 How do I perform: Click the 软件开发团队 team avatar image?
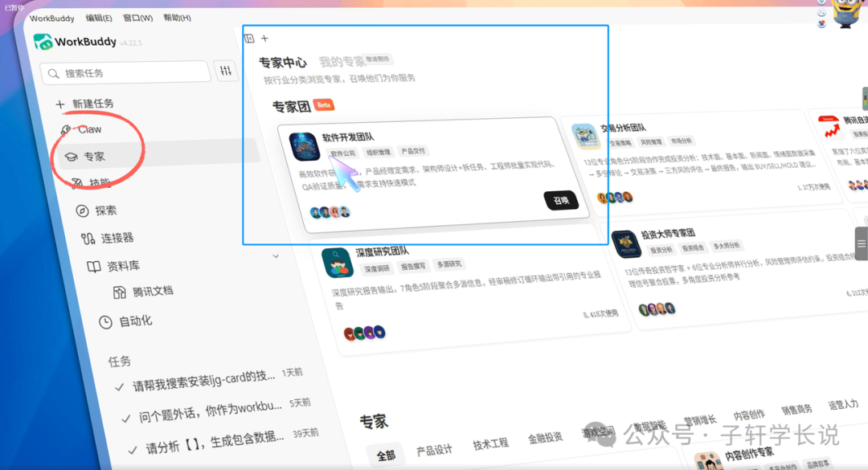(304, 147)
